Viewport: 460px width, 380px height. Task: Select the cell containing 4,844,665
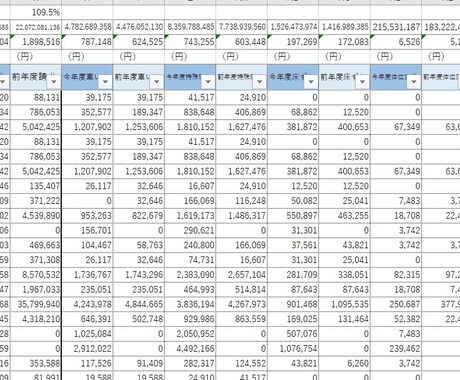pos(139,304)
